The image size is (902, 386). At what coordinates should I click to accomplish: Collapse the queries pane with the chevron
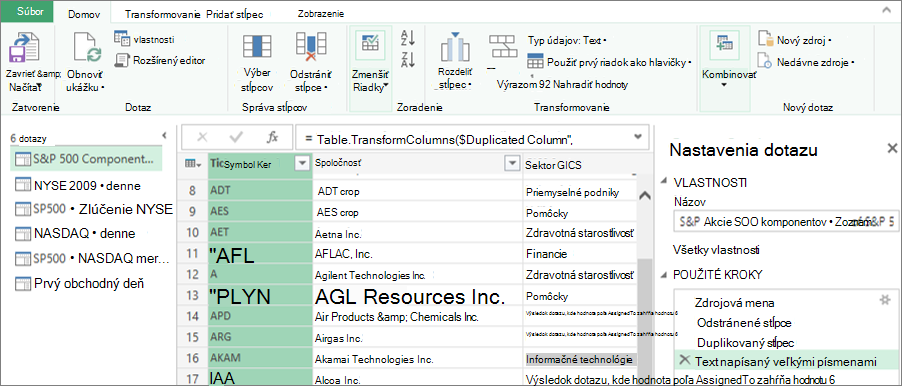coord(165,135)
